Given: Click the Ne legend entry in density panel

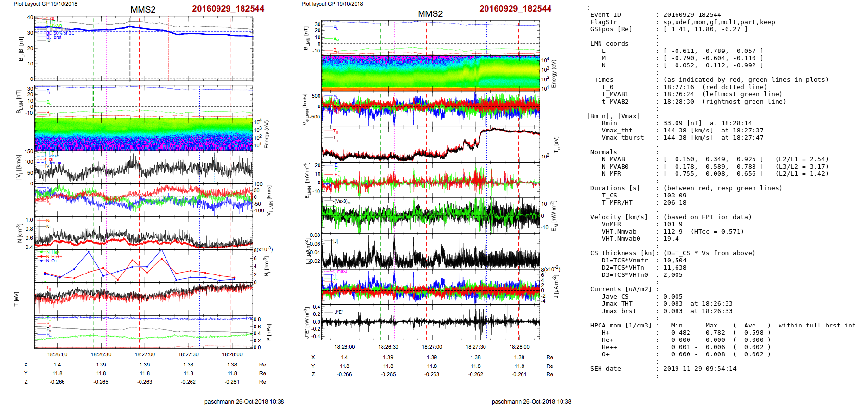Looking at the screenshot, I should [48, 221].
